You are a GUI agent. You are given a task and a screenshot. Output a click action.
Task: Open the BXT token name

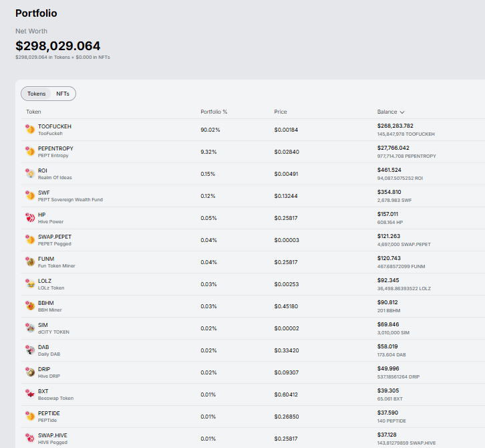point(43,391)
